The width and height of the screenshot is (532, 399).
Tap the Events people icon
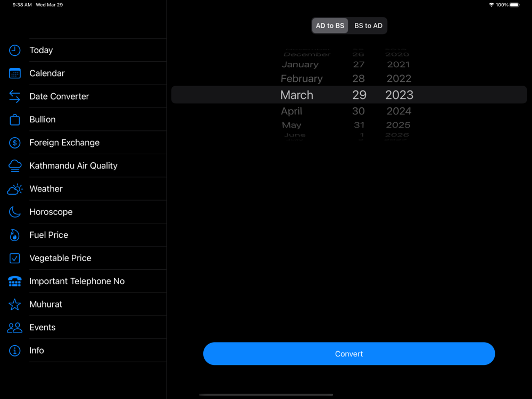click(x=14, y=327)
